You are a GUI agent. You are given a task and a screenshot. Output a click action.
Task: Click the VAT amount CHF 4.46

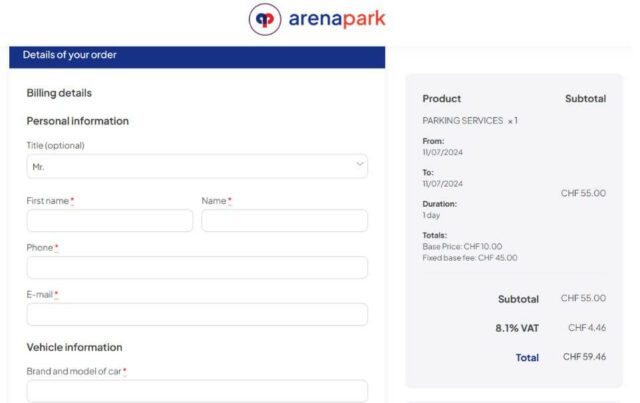point(587,327)
